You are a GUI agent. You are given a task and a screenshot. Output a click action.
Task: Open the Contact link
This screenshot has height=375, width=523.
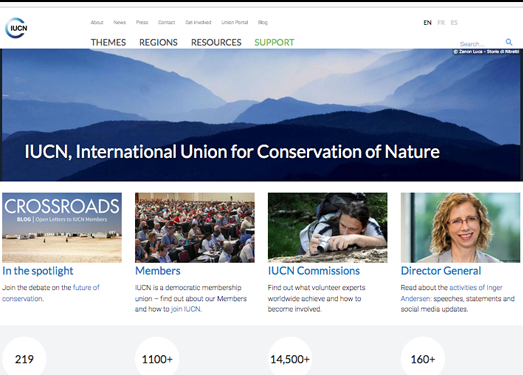tap(166, 22)
